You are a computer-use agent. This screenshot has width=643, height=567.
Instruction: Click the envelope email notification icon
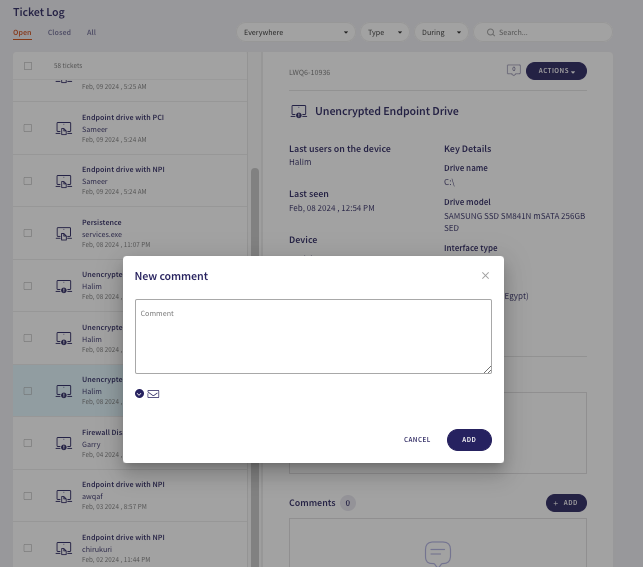click(x=153, y=394)
